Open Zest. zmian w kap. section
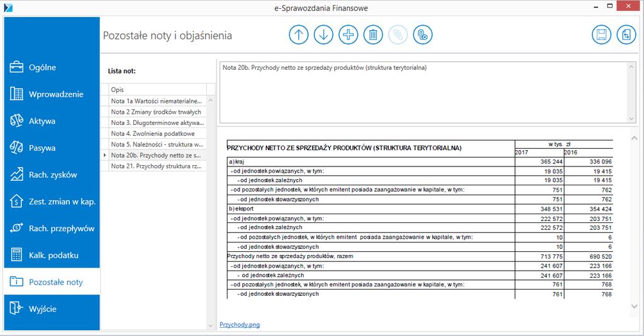Image resolution: width=644 pixels, height=336 pixels. click(x=52, y=202)
